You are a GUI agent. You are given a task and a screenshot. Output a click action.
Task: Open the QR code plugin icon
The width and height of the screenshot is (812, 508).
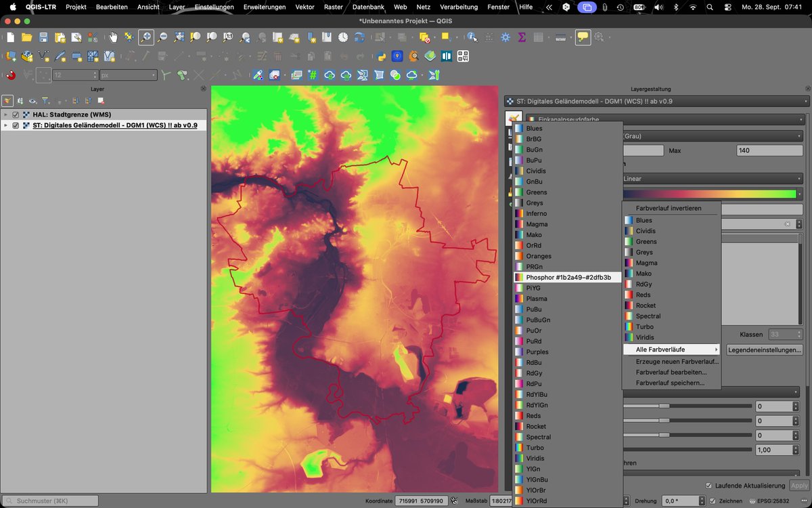coord(463,56)
